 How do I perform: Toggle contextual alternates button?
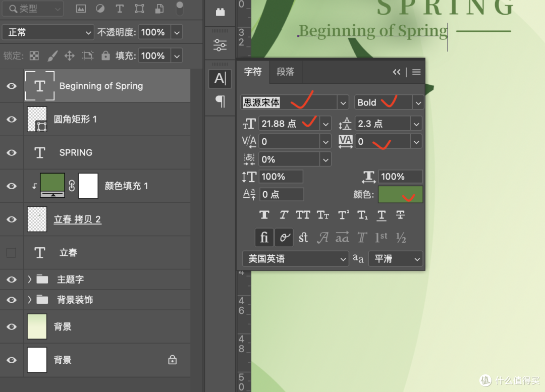(284, 238)
